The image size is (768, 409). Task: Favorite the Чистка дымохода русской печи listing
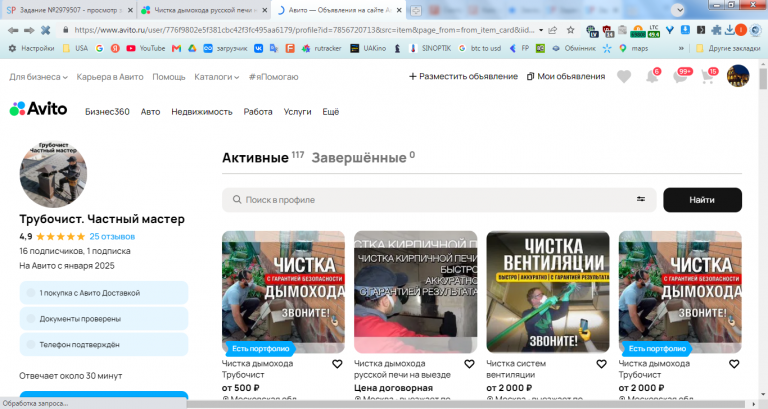469,364
